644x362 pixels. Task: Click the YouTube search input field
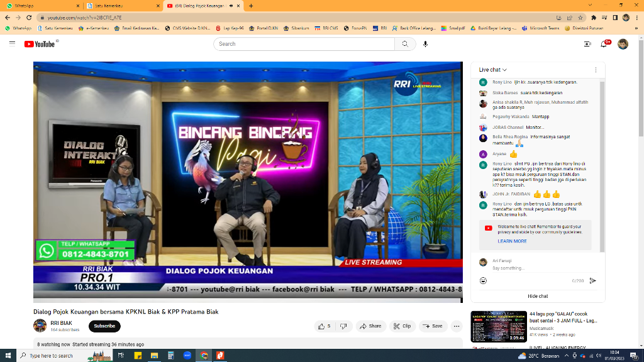305,44
